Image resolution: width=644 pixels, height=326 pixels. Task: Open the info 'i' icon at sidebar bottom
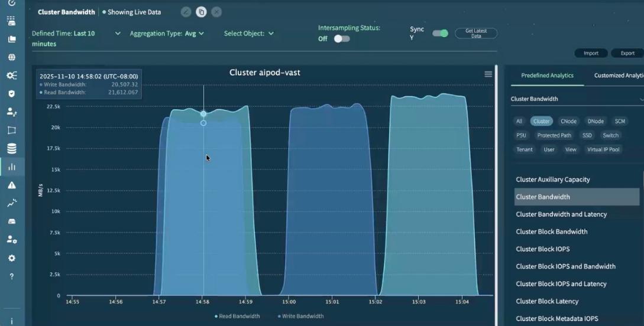coord(11,321)
